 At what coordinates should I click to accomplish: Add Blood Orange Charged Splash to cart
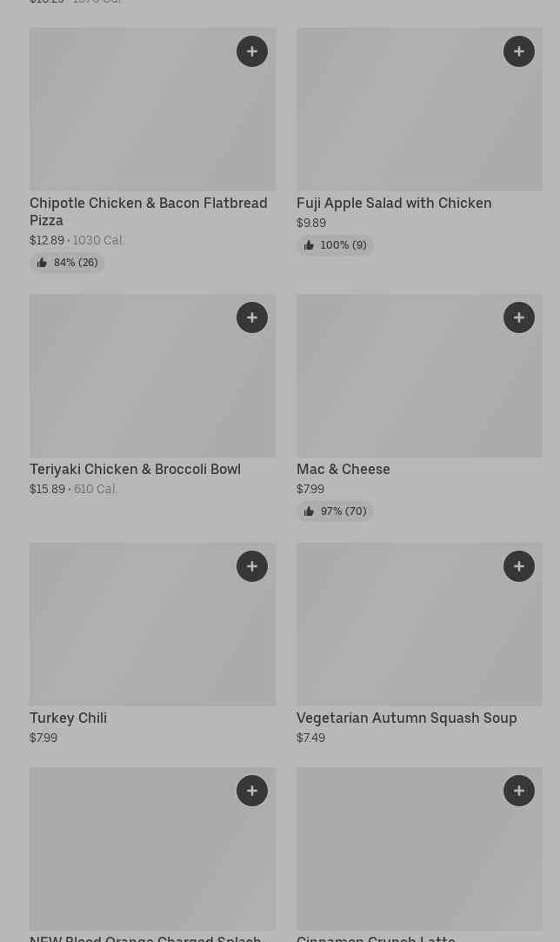point(252,791)
